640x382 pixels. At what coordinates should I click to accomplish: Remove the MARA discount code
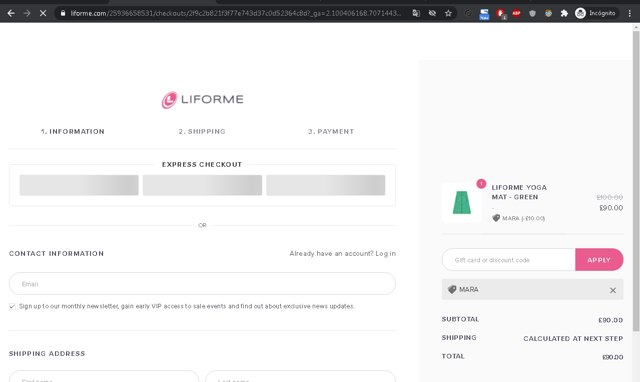[613, 290]
